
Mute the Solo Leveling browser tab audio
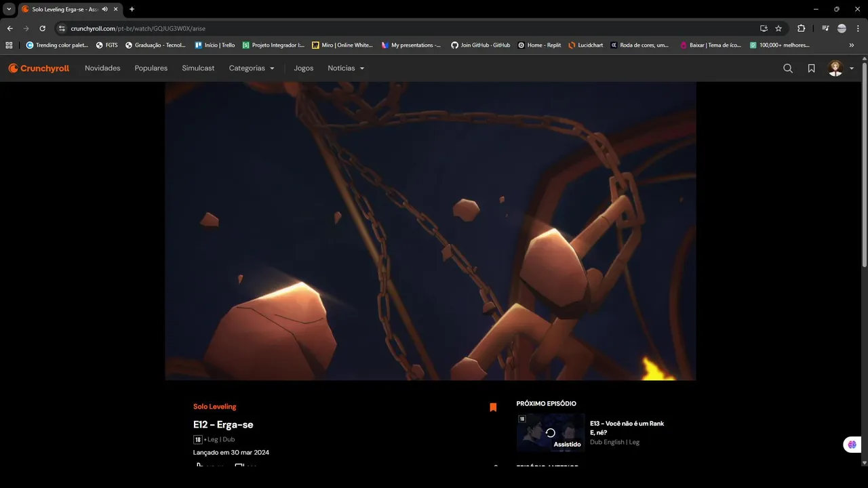click(104, 9)
